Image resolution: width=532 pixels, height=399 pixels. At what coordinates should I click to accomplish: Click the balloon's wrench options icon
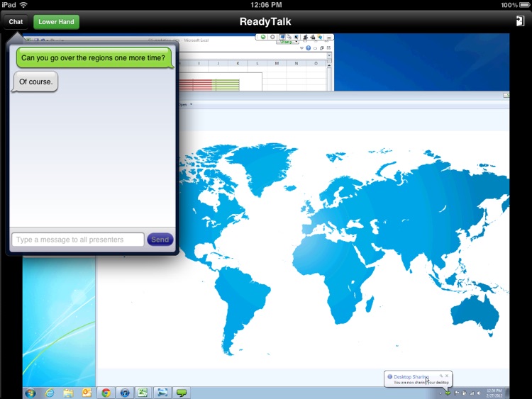[x=441, y=376]
